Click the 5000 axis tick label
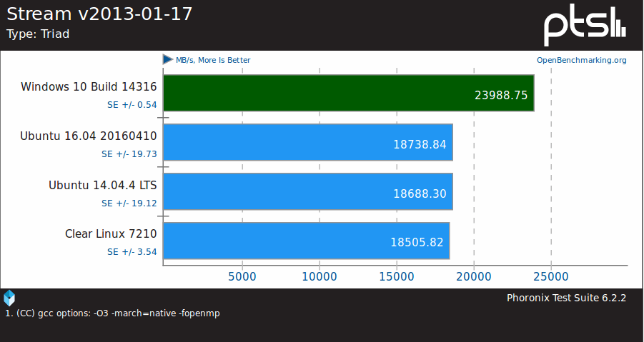 (x=242, y=277)
